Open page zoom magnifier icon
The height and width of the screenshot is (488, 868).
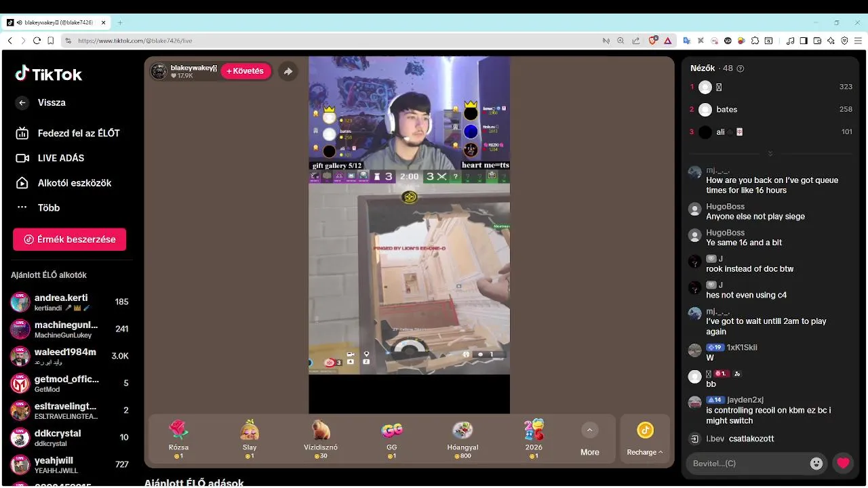click(620, 41)
